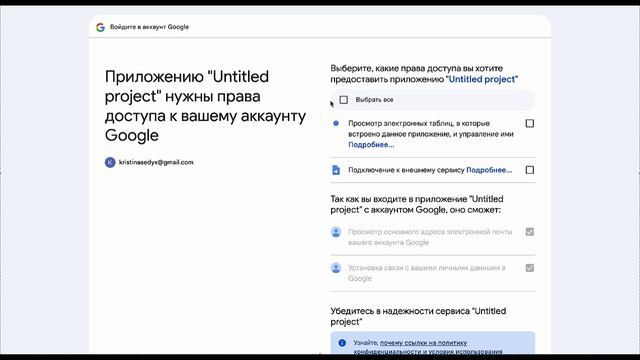
Task: Click the person icon beside personal data permission
Action: 336,268
